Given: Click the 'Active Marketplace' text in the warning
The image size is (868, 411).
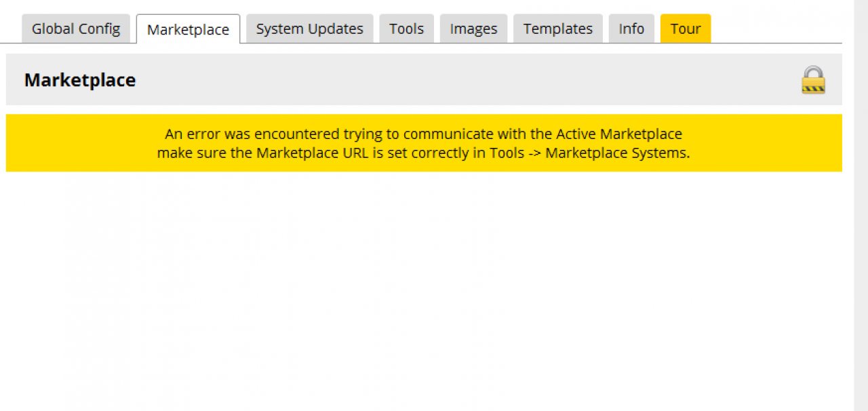Looking at the screenshot, I should (x=619, y=134).
